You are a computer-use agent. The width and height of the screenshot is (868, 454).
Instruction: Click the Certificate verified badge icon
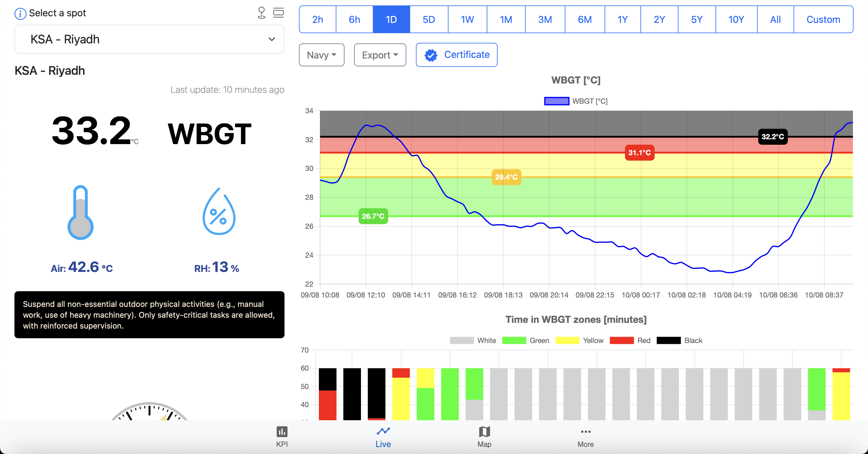pos(431,55)
